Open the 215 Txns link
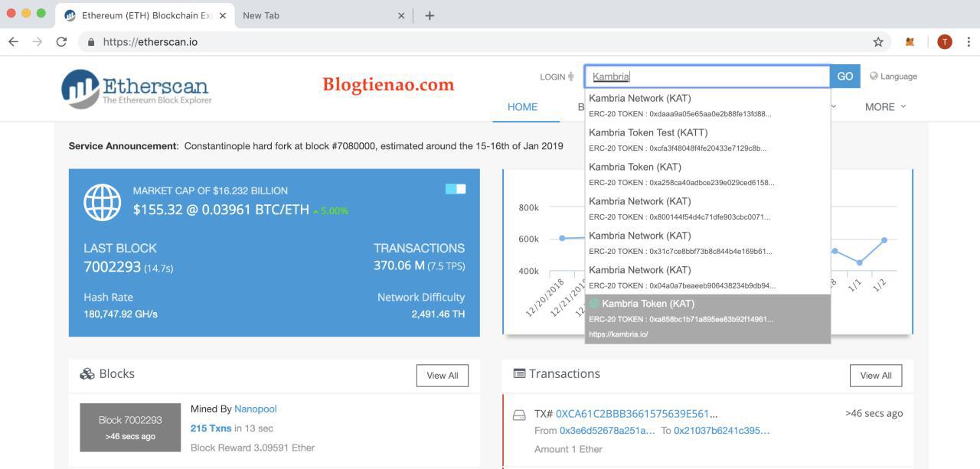980x469 pixels. point(211,428)
